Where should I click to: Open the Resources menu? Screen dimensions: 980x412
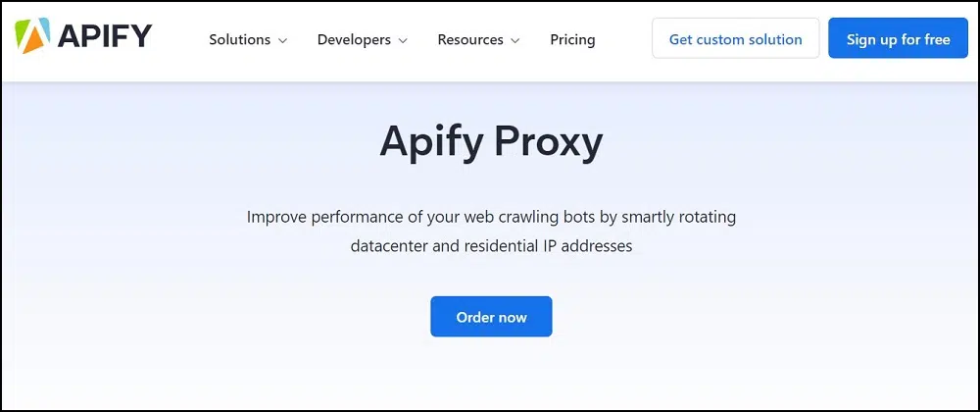[x=470, y=40]
